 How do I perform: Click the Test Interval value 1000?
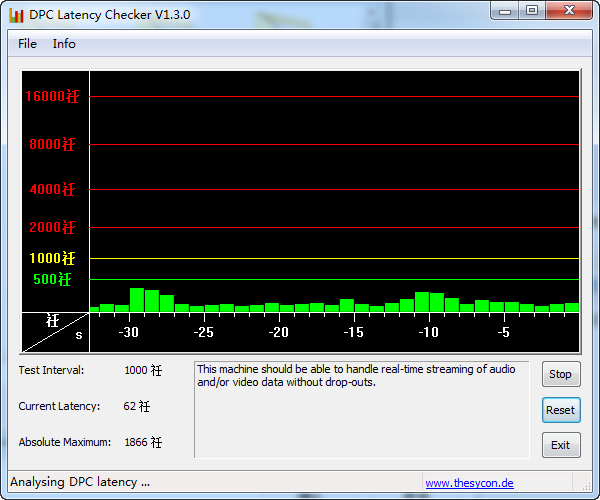click(x=143, y=370)
